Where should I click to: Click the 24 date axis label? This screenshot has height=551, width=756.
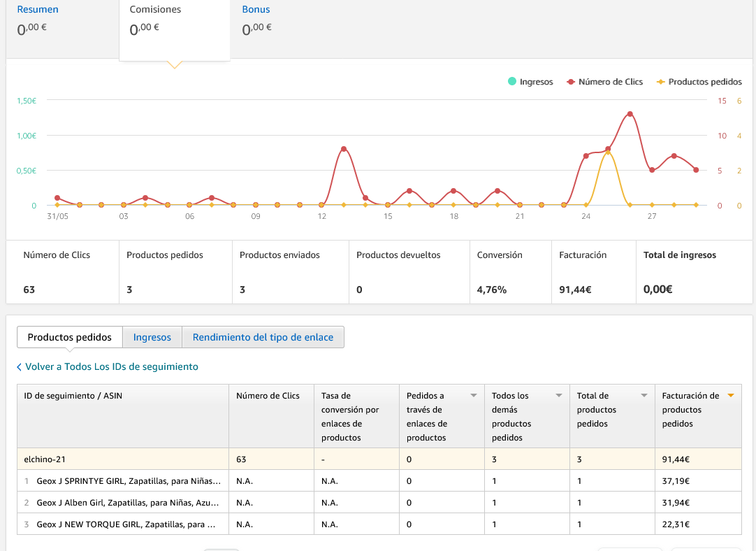click(x=586, y=216)
